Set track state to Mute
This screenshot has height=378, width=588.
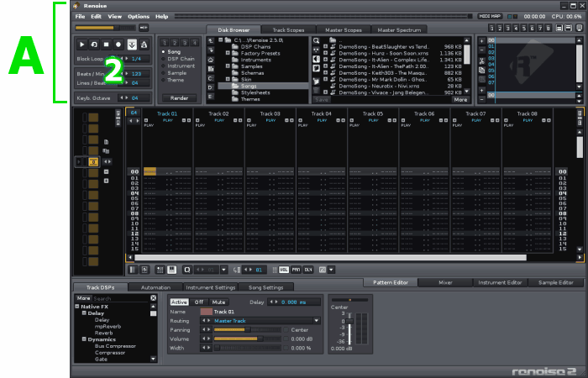pos(218,302)
